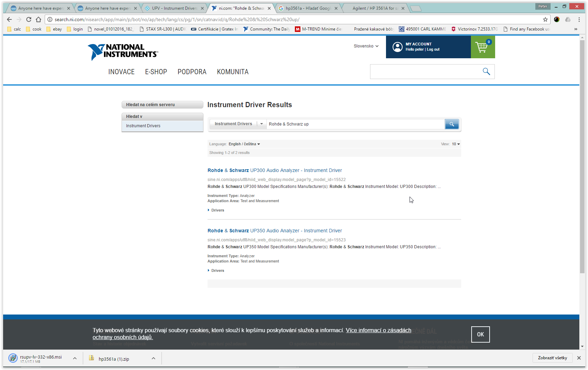Image resolution: width=588 pixels, height=370 pixels.
Task: Show more bookmarks with the double chevron
Action: (576, 29)
